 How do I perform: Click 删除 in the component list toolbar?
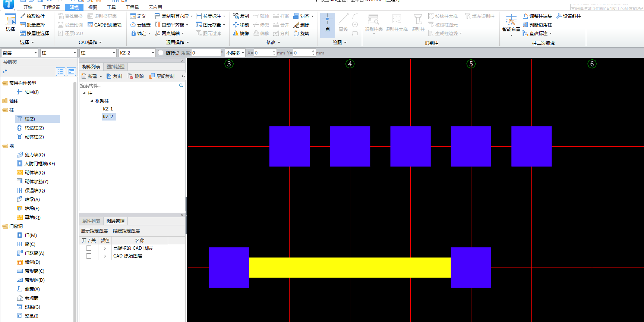[136, 76]
